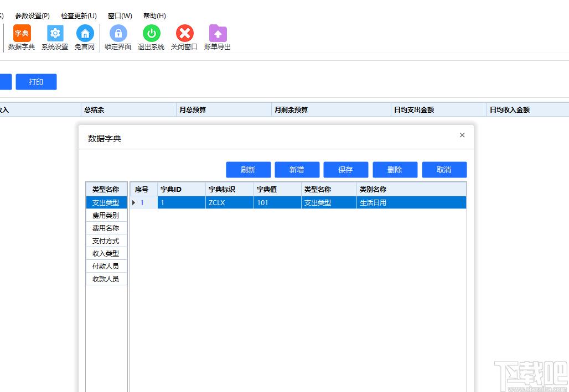This screenshot has height=392, width=569.
Task: Click the 字典标识 column header
Action: pyautogui.click(x=229, y=189)
